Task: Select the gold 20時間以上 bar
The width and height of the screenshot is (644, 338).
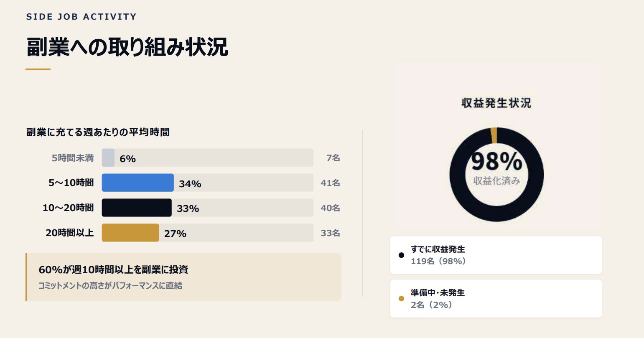Action: (130, 233)
